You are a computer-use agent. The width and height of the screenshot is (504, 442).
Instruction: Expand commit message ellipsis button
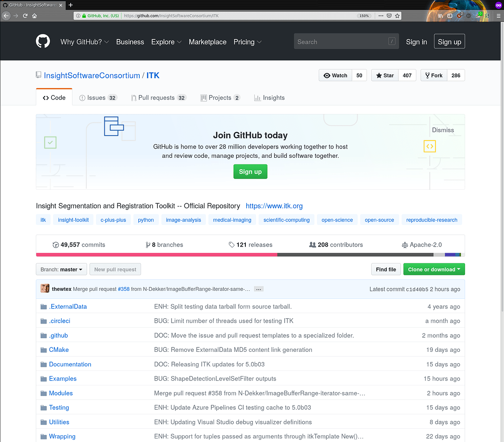(259, 289)
